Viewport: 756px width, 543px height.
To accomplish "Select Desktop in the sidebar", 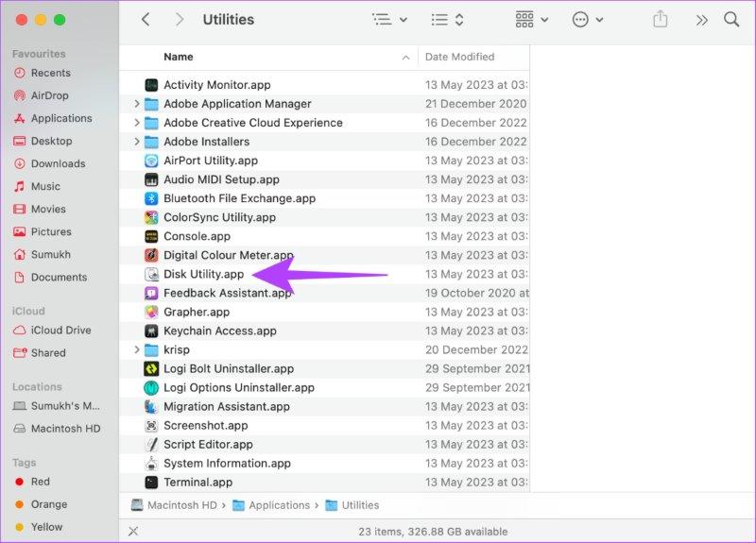I will (43, 141).
